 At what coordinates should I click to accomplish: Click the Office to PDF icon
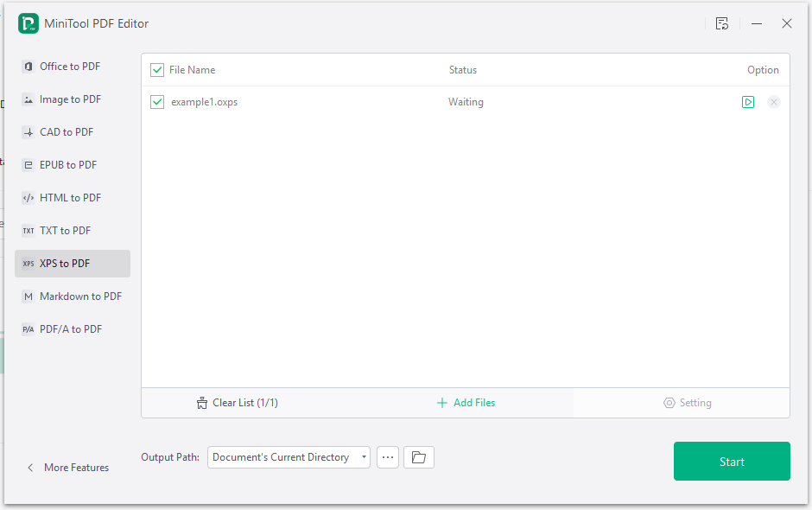point(29,67)
